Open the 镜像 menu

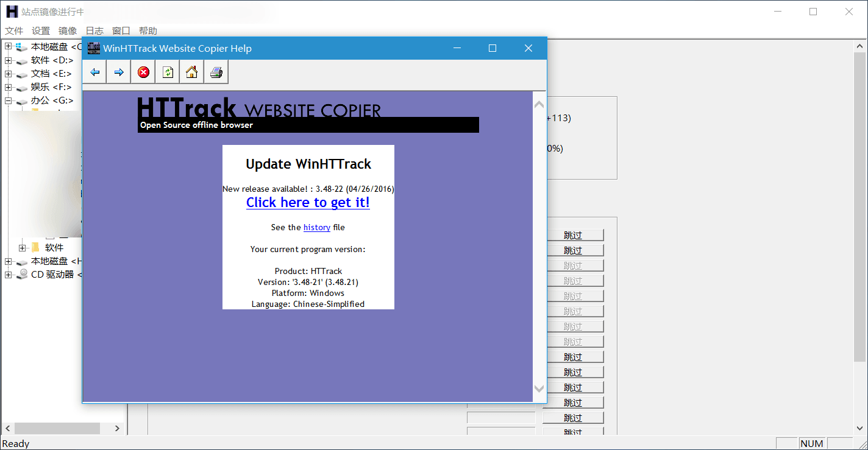(68, 31)
